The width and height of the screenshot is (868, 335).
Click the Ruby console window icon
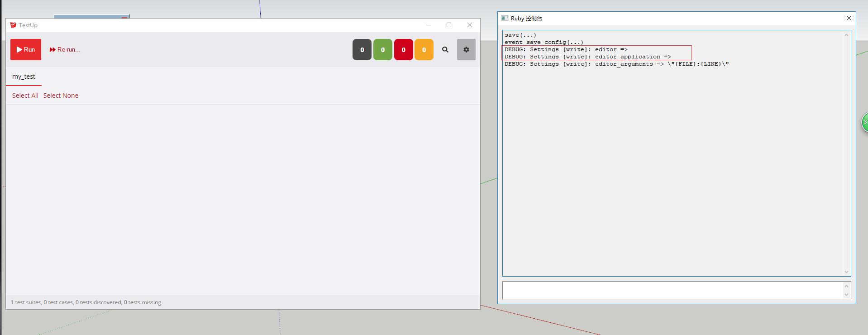[x=505, y=18]
